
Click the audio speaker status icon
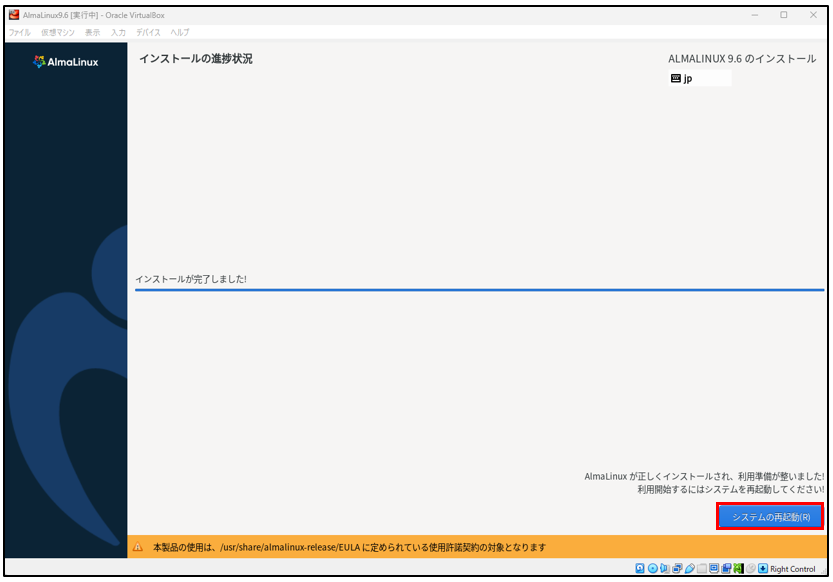[664, 569]
